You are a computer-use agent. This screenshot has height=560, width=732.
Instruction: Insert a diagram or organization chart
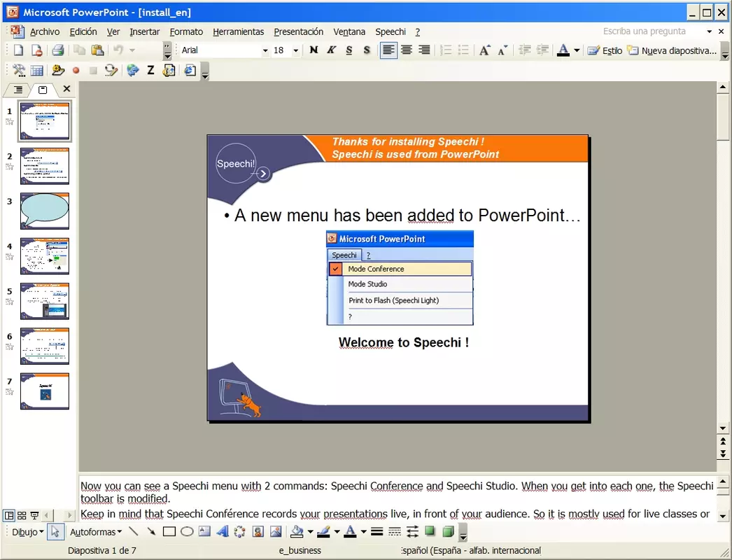click(240, 531)
